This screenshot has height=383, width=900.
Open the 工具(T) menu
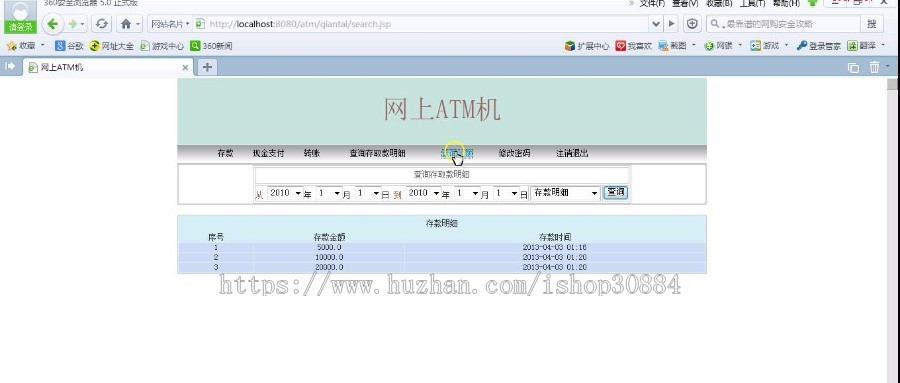click(x=752, y=3)
